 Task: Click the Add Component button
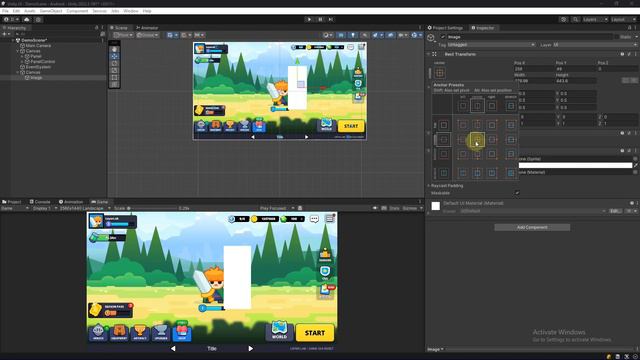pos(532,227)
